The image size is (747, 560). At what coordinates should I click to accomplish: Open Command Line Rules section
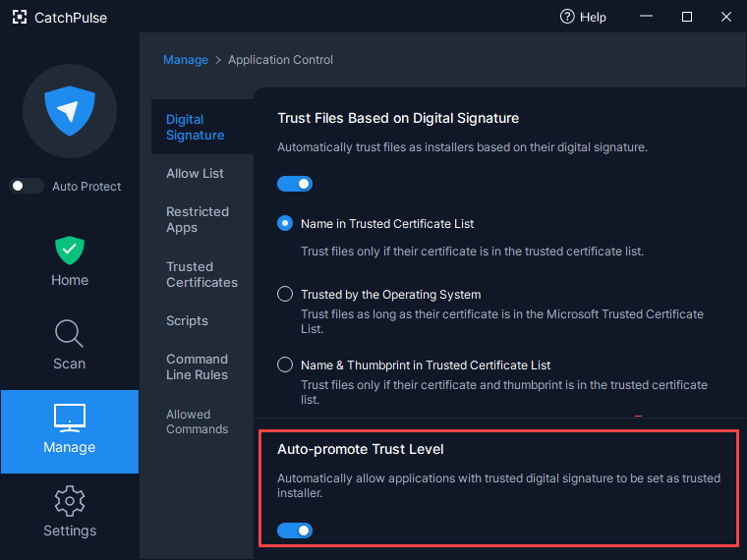[198, 366]
